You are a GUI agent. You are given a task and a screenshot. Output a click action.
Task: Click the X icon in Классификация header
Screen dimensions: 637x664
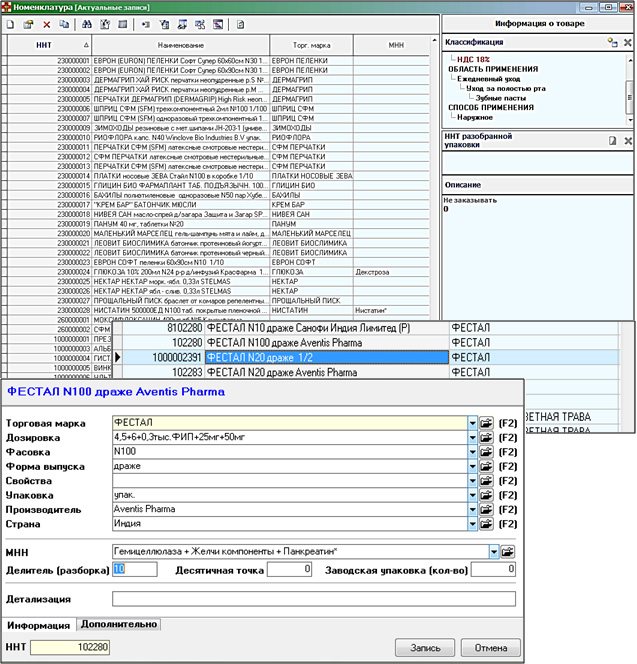coord(628,42)
